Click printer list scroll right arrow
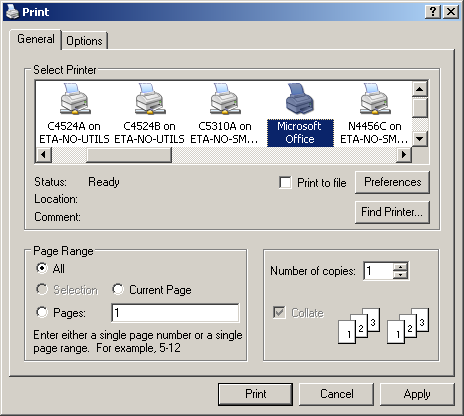This screenshot has width=464, height=416. coord(404,155)
